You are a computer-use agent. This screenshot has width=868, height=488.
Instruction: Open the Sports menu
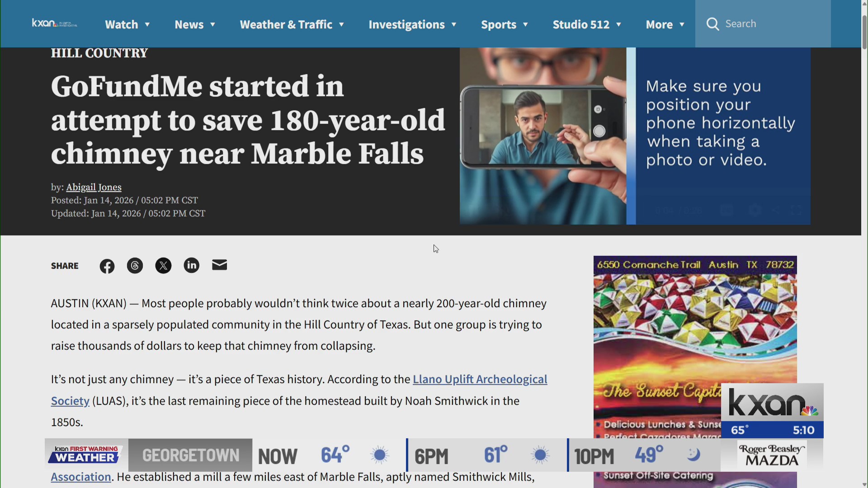(504, 24)
